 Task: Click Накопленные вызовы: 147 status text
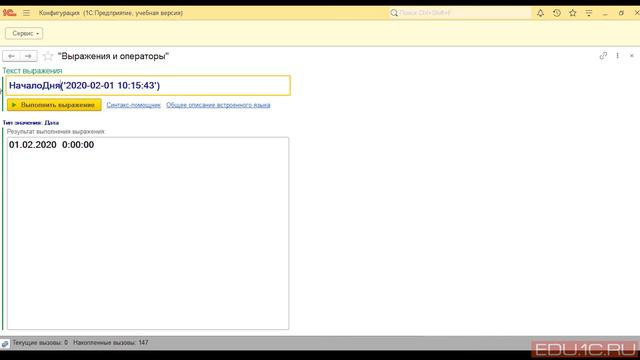[x=111, y=343]
